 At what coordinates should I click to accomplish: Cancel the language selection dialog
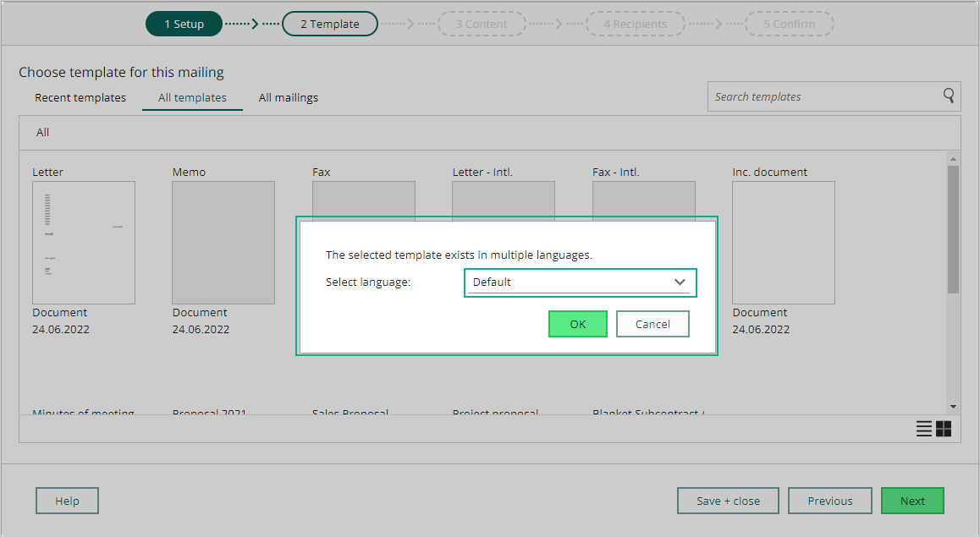pos(652,324)
